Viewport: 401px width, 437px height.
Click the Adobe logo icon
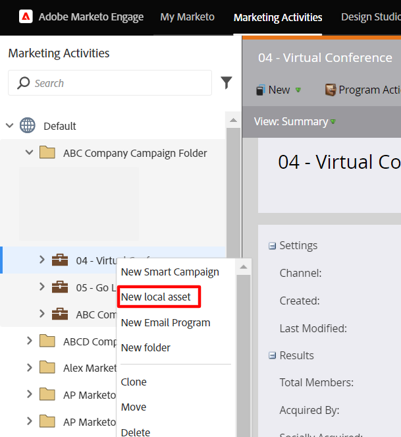click(x=26, y=16)
